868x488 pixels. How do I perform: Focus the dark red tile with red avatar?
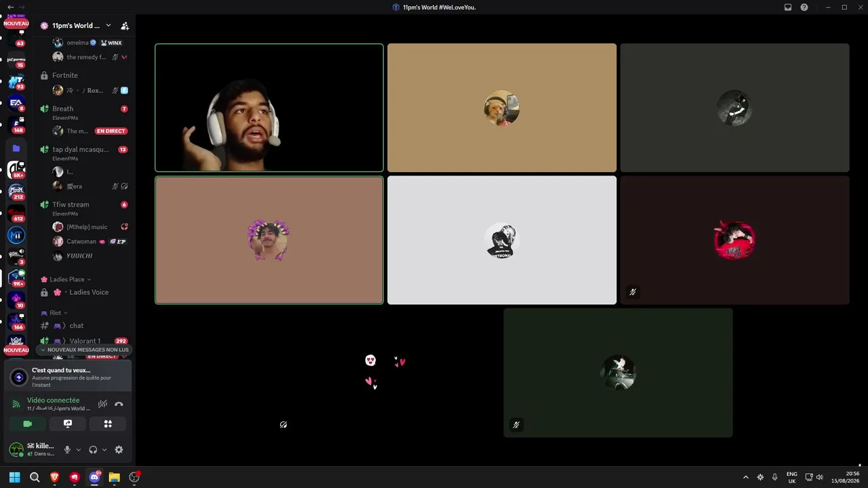(734, 240)
